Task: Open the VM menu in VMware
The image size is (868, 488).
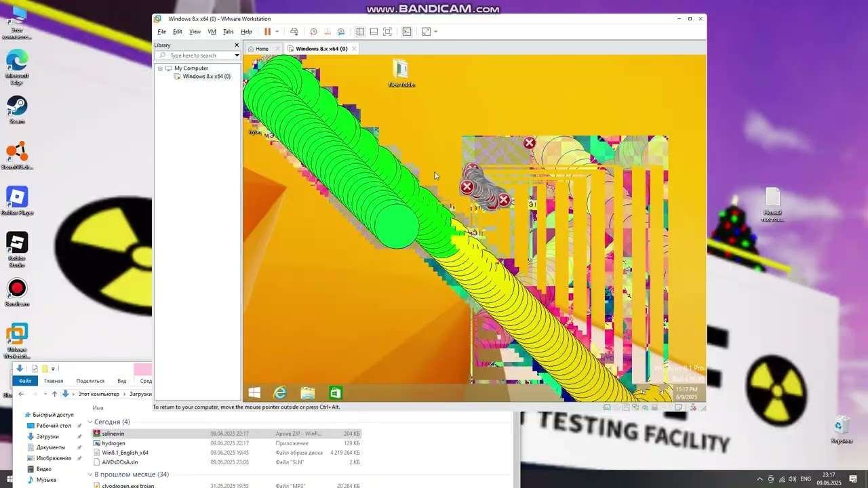Action: point(212,32)
